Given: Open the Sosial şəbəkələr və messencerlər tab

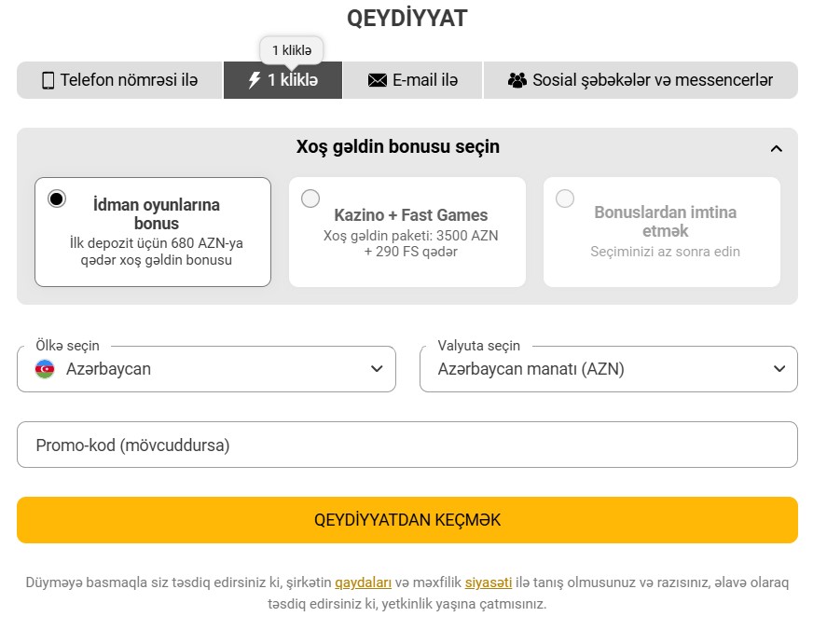Looking at the screenshot, I should [x=643, y=80].
